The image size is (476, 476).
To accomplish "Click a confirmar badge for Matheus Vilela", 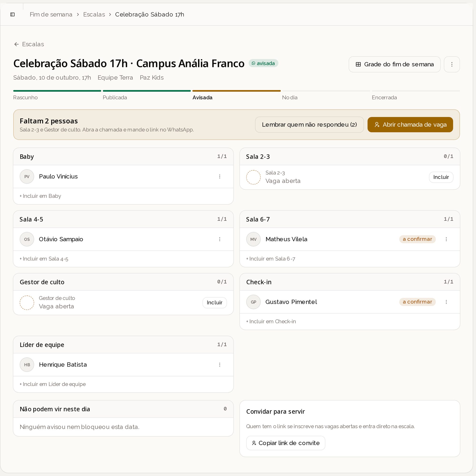I will click(417, 239).
